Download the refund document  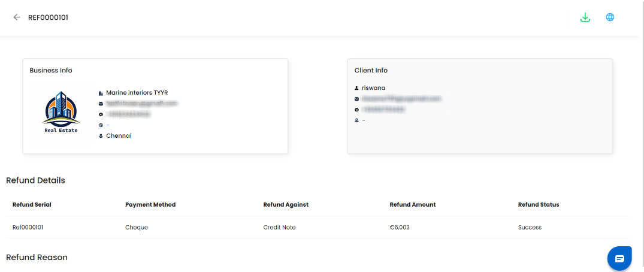(585, 17)
